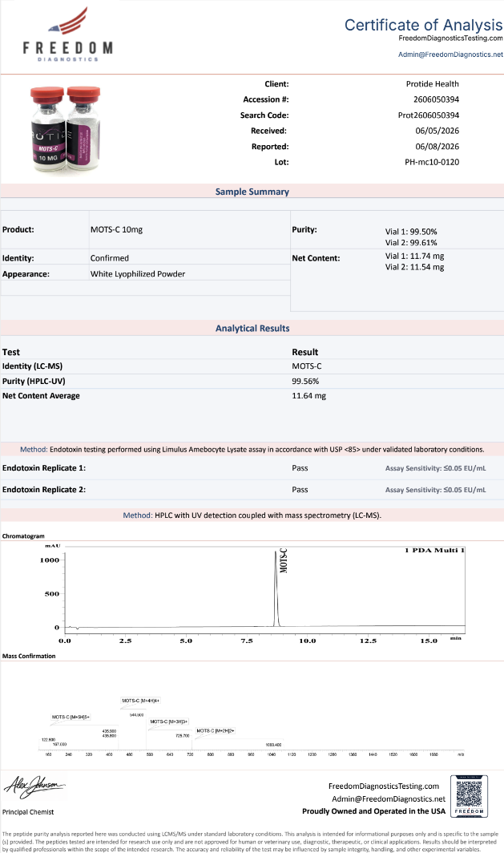Image resolution: width=504 pixels, height=853 pixels.
Task: Click the Alex Johnson signature
Action: pyautogui.click(x=34, y=786)
